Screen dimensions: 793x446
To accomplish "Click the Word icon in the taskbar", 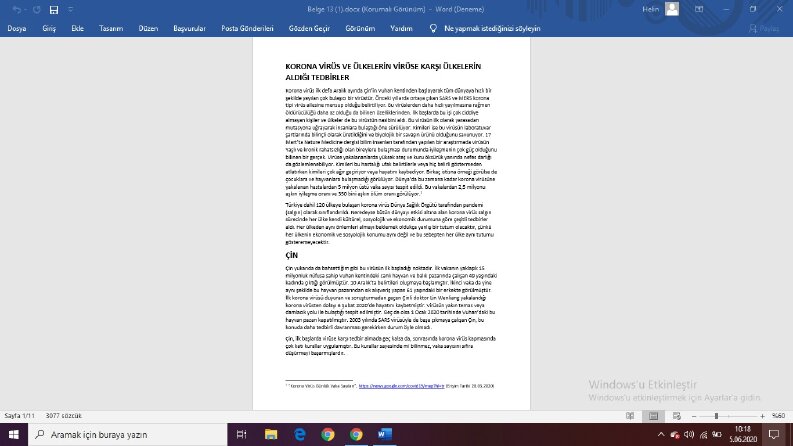I will (x=384, y=434).
